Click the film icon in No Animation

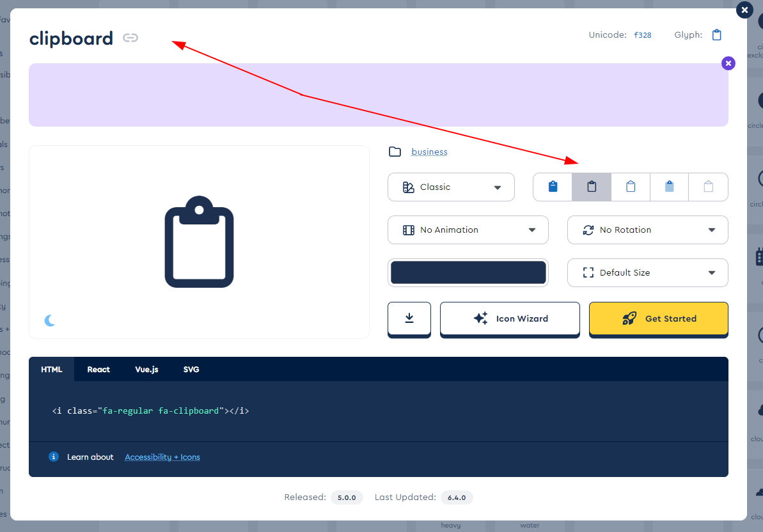(x=409, y=230)
